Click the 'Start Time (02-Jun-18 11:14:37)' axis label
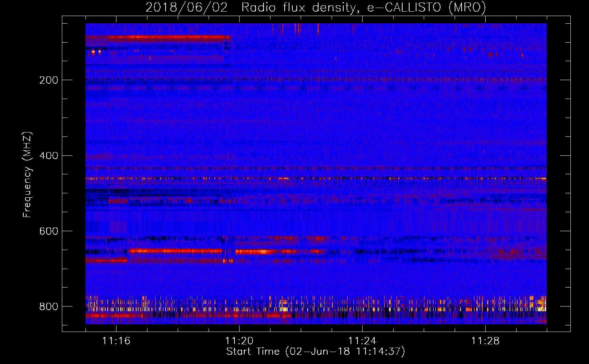589x364 pixels. pos(316,352)
